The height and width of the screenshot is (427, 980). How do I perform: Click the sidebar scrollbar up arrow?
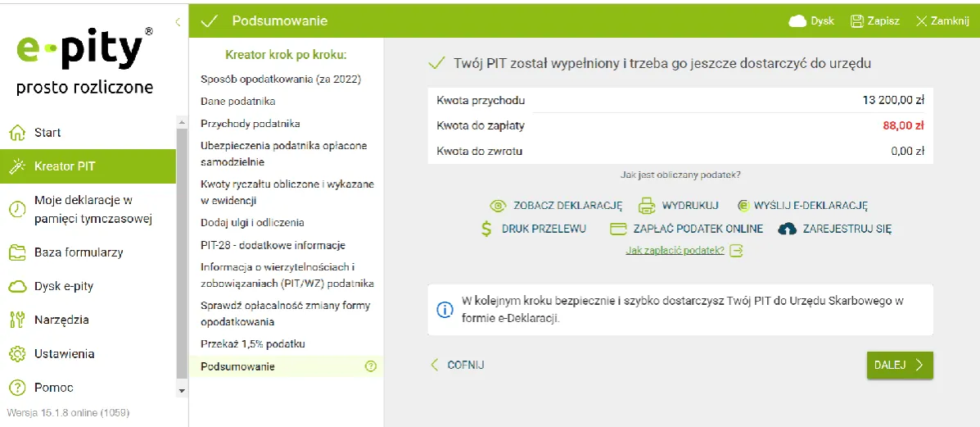(182, 121)
